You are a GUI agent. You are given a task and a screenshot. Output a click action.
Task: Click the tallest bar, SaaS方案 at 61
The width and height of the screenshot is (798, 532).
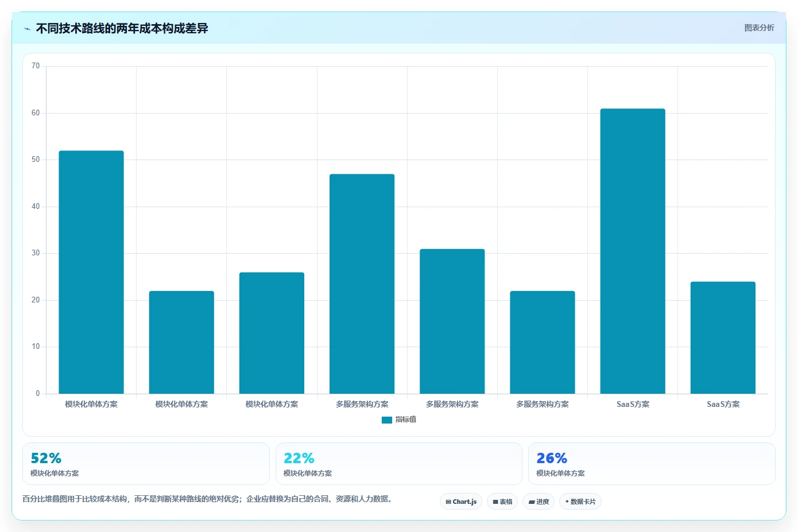coord(633,251)
